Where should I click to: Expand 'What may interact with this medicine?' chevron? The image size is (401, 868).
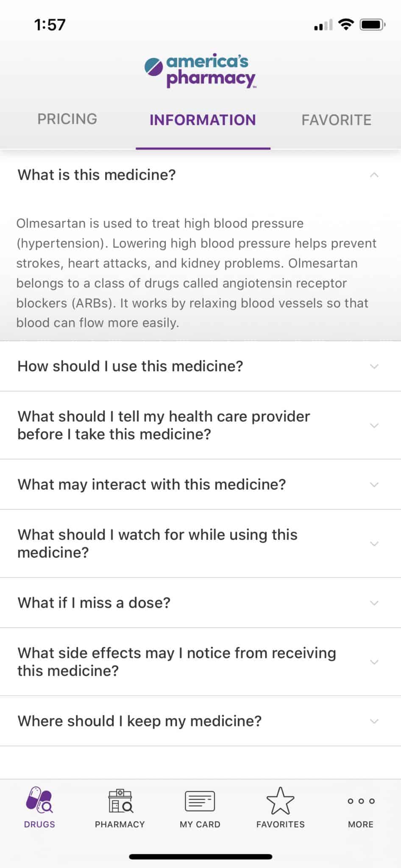[x=374, y=484]
